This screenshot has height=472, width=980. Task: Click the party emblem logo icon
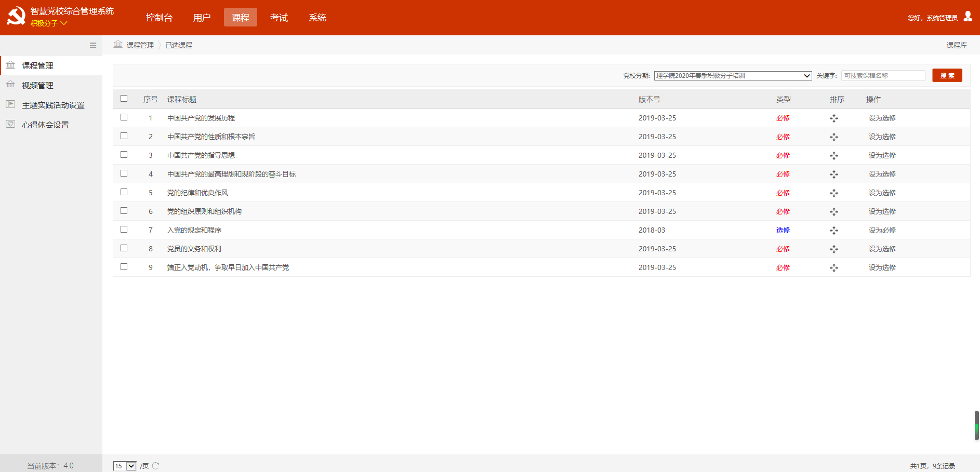click(x=16, y=16)
